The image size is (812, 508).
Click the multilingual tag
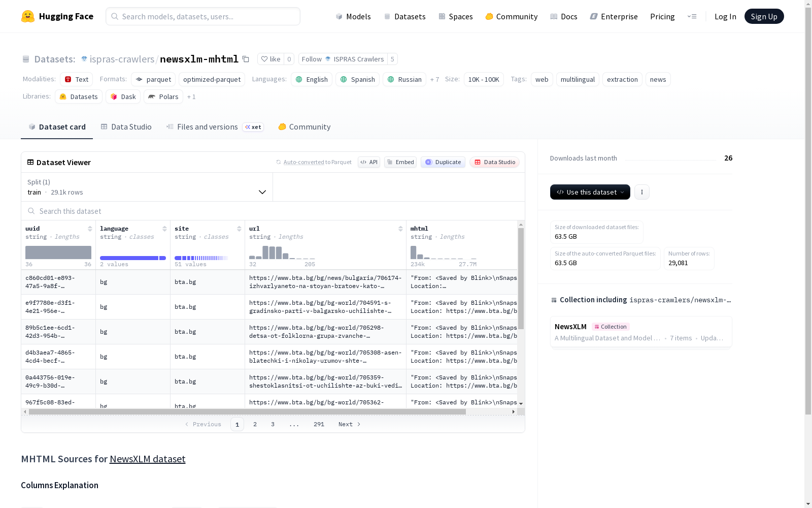point(578,79)
